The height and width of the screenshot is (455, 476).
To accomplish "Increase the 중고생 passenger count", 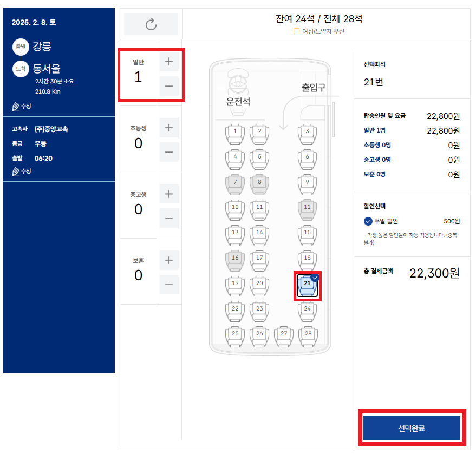I will click(169, 194).
